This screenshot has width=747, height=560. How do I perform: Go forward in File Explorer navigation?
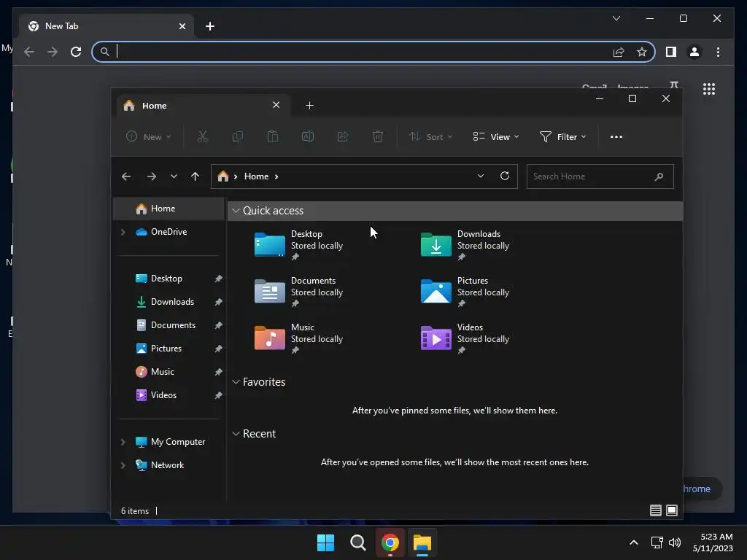click(x=152, y=176)
